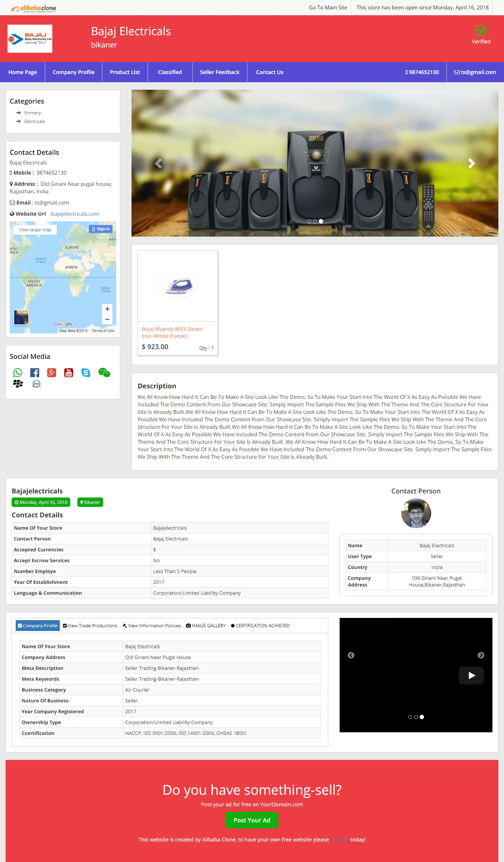Click the ts@gmail.com email in Contact Details

(x=52, y=203)
